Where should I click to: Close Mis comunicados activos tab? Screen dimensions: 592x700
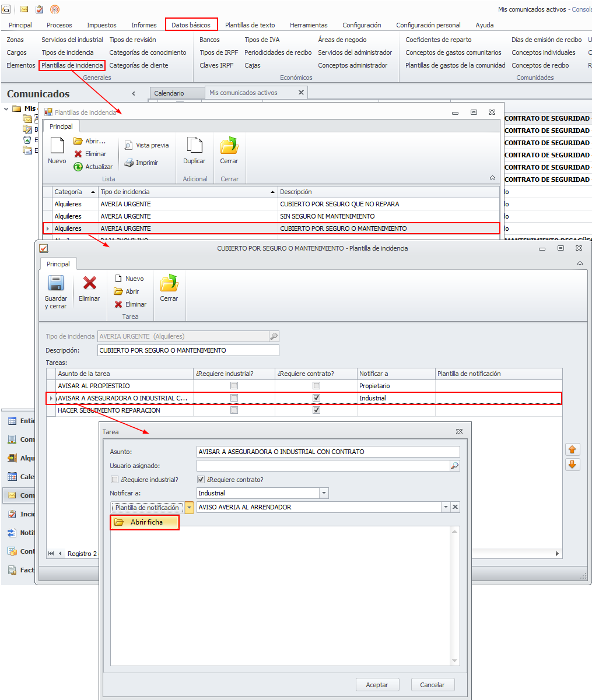(x=301, y=93)
